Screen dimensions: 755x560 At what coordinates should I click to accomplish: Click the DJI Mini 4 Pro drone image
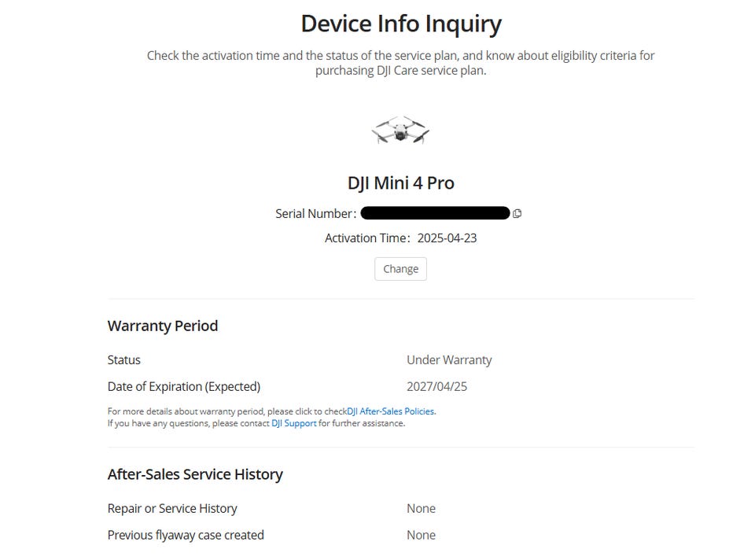400,131
